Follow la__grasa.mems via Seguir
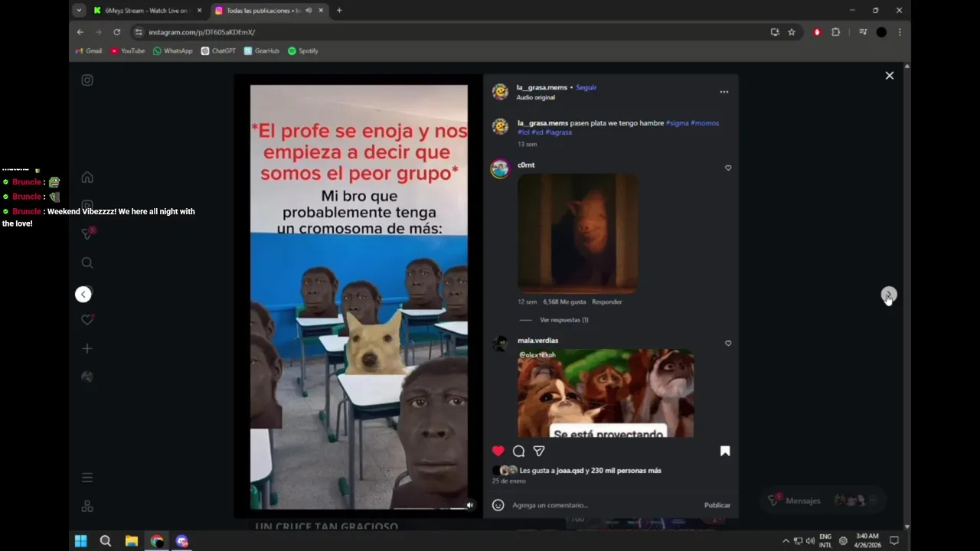The height and width of the screenshot is (551, 980). click(586, 87)
